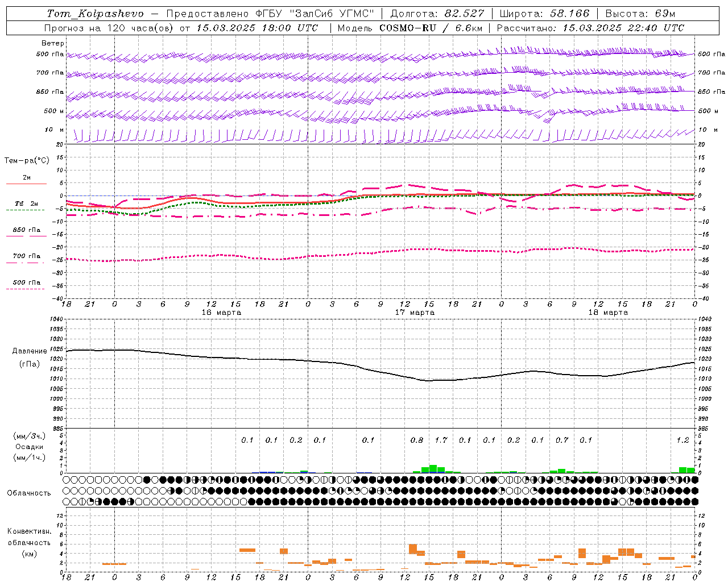
Task: Click the "500 м" wind level label on left
Action: click(x=54, y=111)
